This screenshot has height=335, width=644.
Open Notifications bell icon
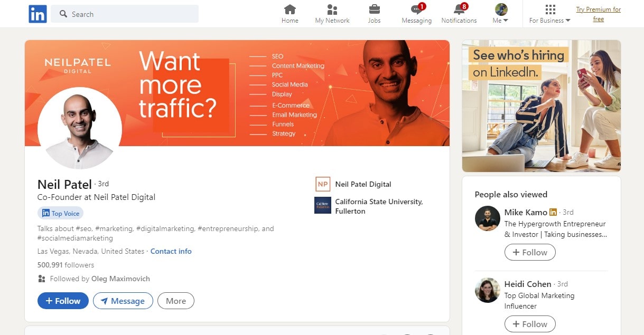click(x=459, y=9)
